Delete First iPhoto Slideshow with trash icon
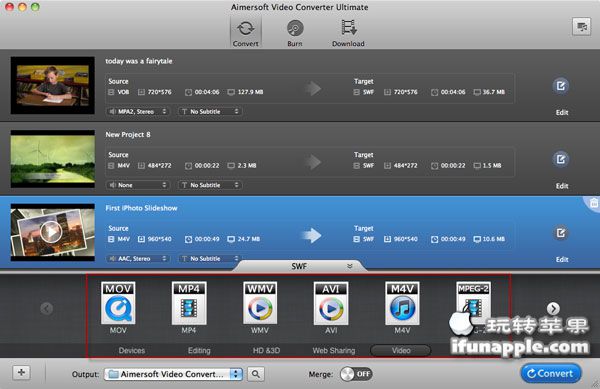This screenshot has height=389, width=600. (593, 203)
